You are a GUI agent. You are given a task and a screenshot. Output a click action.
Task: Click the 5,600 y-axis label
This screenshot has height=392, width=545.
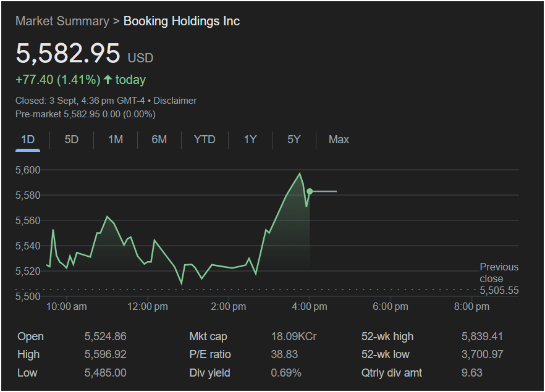(28, 170)
